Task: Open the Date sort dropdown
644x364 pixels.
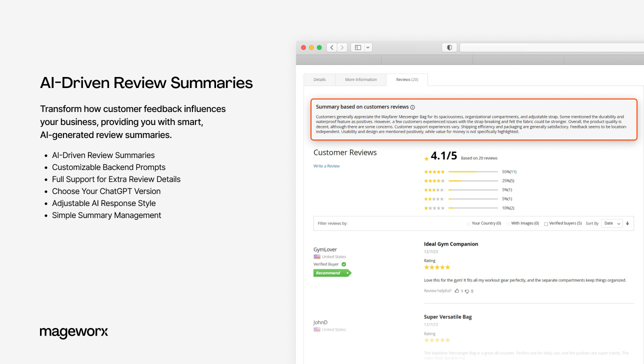Action: coord(611,223)
